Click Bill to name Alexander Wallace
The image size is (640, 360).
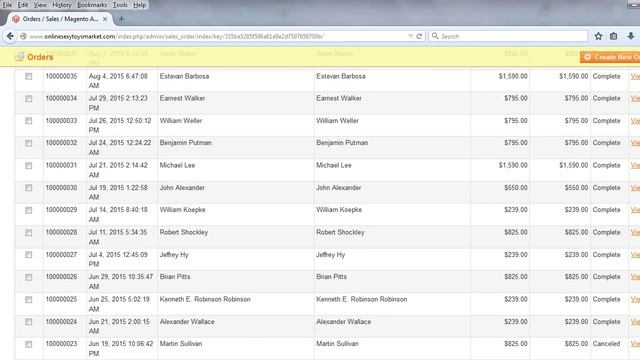(187, 322)
